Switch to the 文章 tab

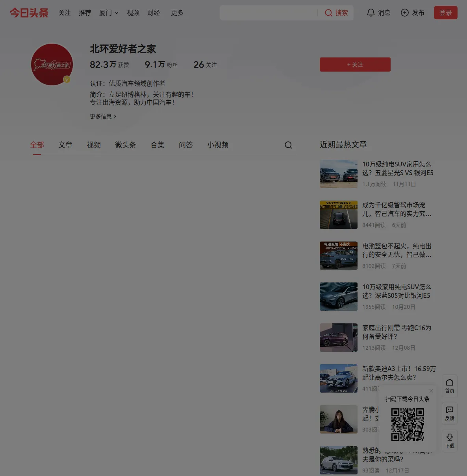pos(65,145)
